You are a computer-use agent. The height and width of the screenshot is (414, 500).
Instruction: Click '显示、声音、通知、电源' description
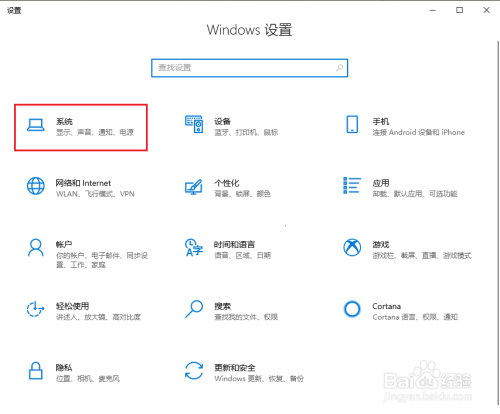tap(95, 132)
